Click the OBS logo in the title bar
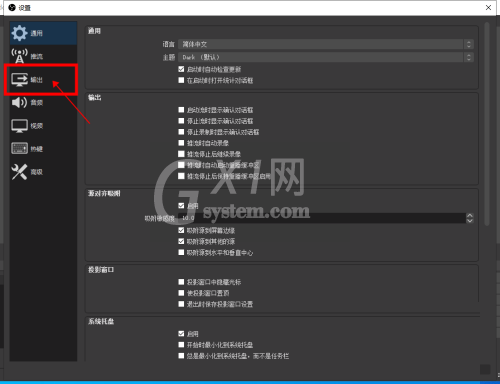The height and width of the screenshot is (384, 500). pos(12,7)
